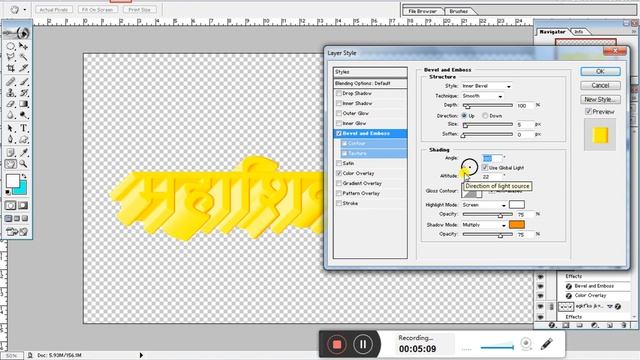Click the Fit On Screen button

click(x=97, y=9)
